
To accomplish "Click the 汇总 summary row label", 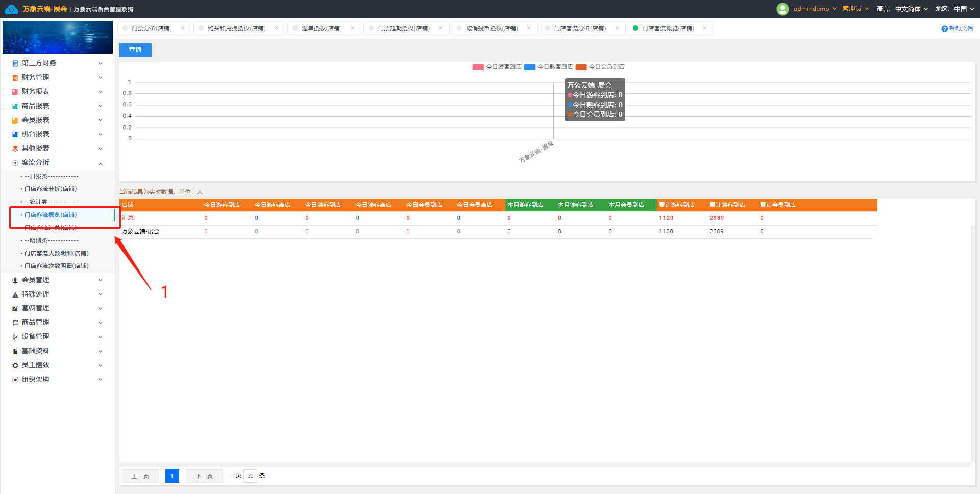I will pyautogui.click(x=128, y=218).
